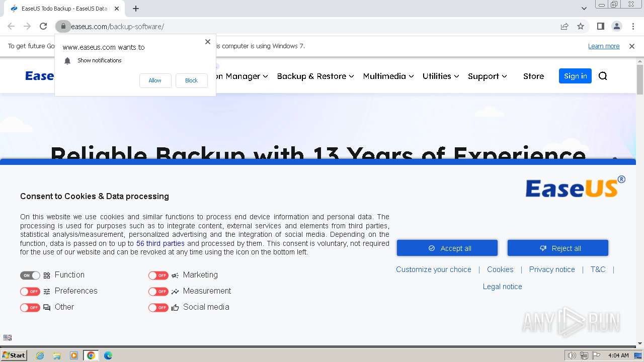Open Chrome three-dot menu
This screenshot has width=644, height=362.
(633, 26)
